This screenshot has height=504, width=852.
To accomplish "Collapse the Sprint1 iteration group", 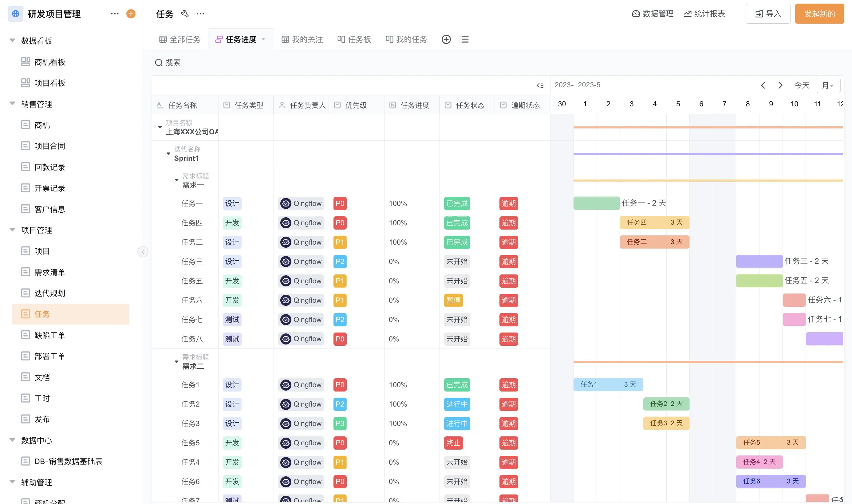I will 168,154.
